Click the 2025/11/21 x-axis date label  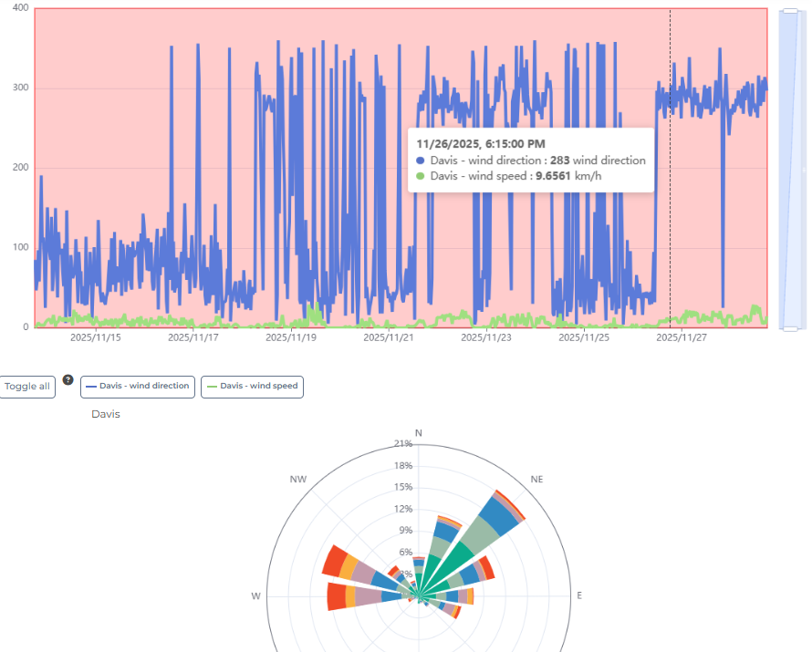pos(389,337)
